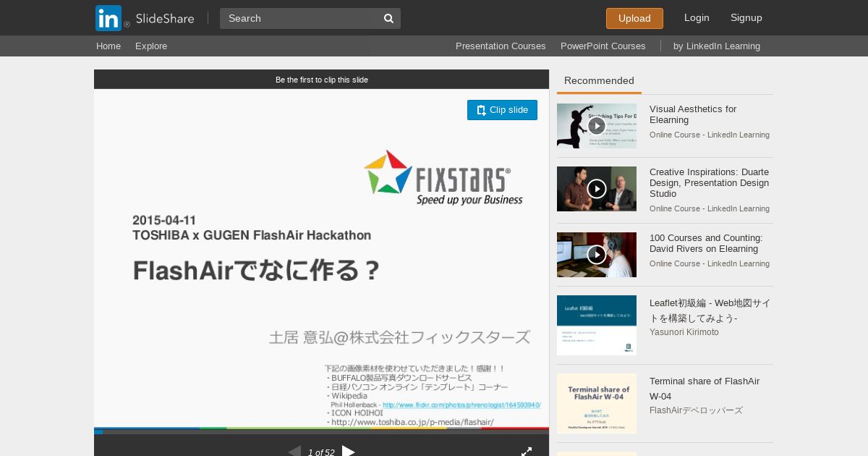
Task: Go to the Home menu item
Action: [109, 46]
